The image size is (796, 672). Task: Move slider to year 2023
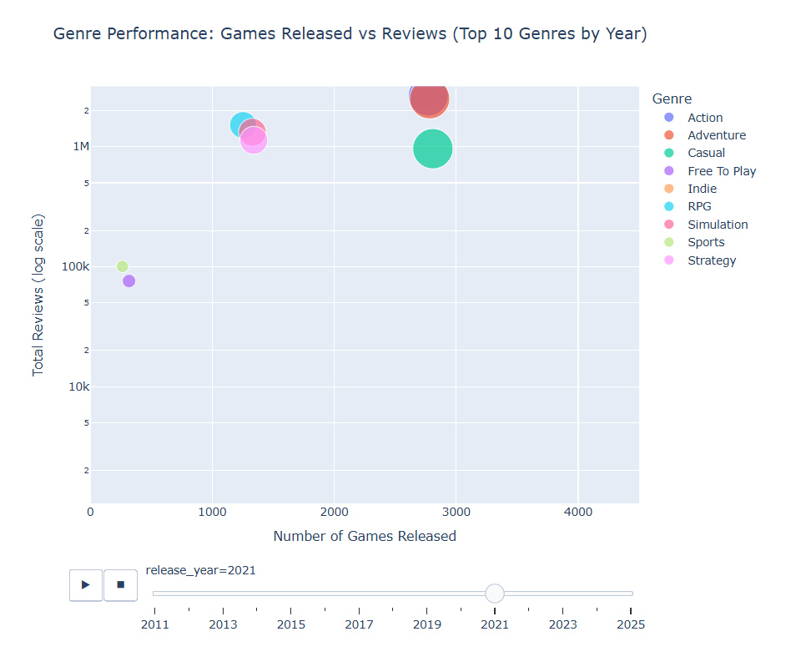pyautogui.click(x=563, y=594)
